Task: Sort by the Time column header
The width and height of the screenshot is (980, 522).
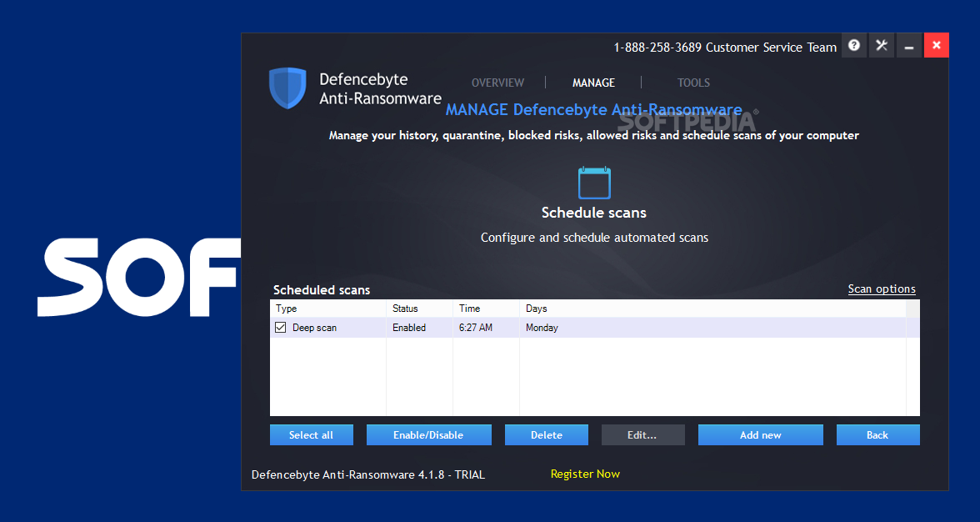Action: click(486, 309)
